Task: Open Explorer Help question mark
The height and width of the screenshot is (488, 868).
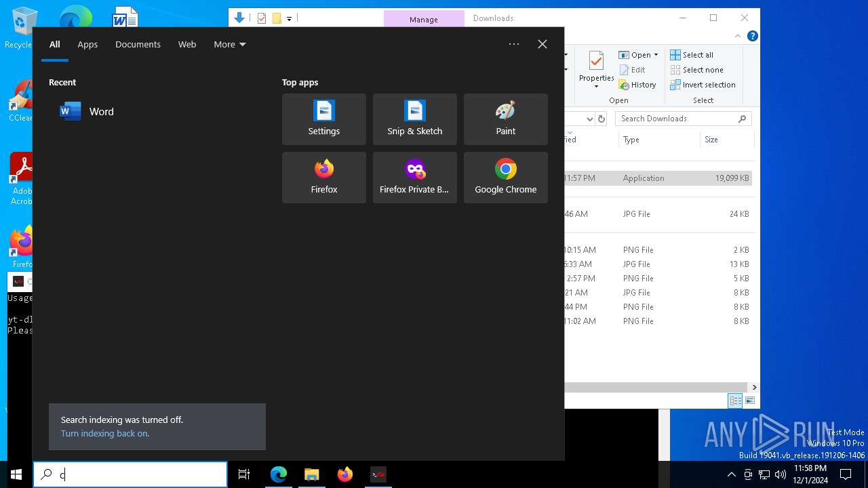Action: 751,36
